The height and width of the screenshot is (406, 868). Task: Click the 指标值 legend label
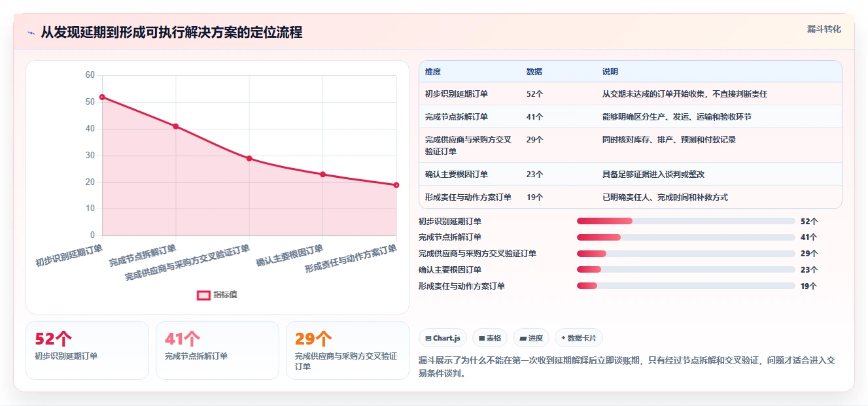pos(225,295)
